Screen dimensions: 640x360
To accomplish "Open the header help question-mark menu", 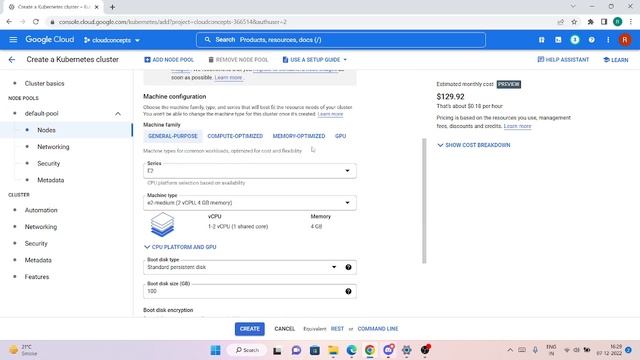I will (591, 40).
